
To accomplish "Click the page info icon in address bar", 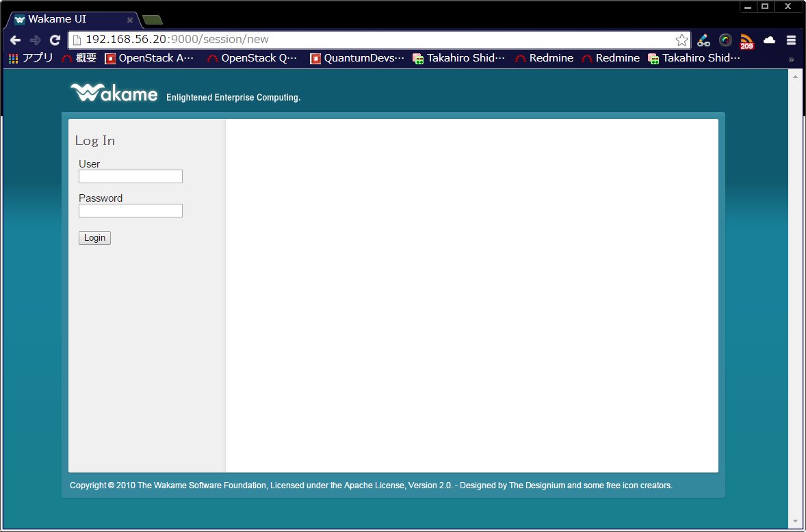I will (77, 40).
